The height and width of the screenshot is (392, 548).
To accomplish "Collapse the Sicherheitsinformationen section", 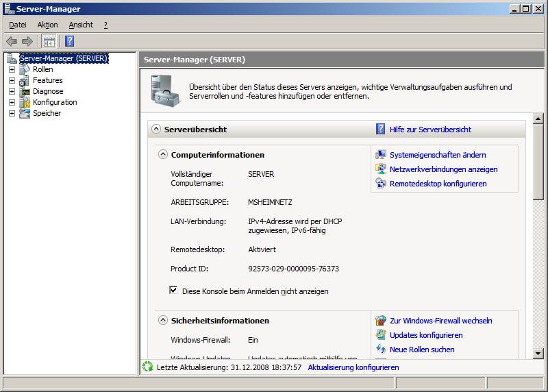I will click(163, 320).
